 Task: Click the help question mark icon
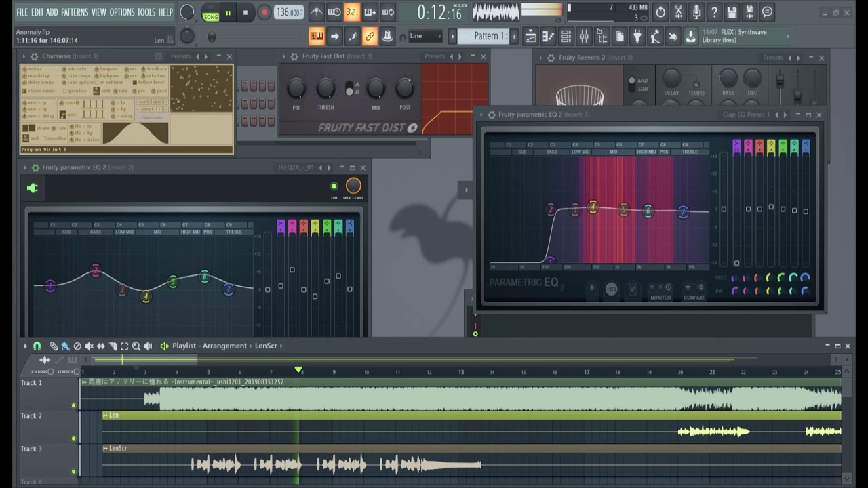(713, 12)
